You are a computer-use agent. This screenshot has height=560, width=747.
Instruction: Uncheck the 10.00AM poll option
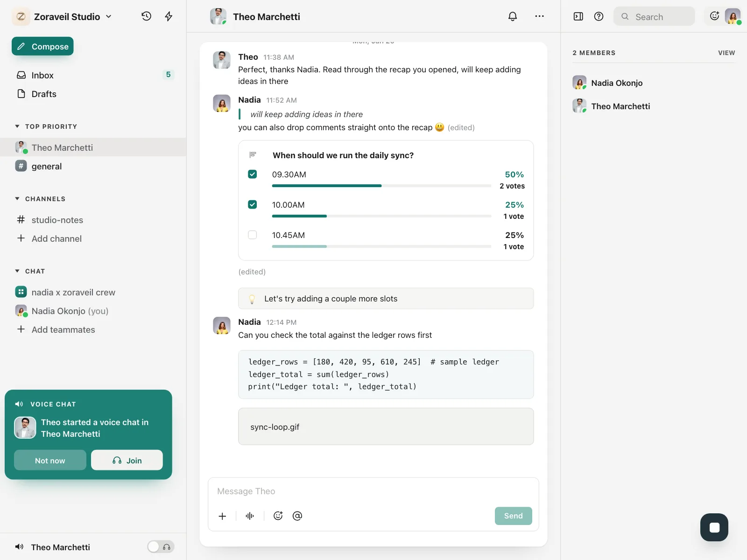tap(253, 204)
